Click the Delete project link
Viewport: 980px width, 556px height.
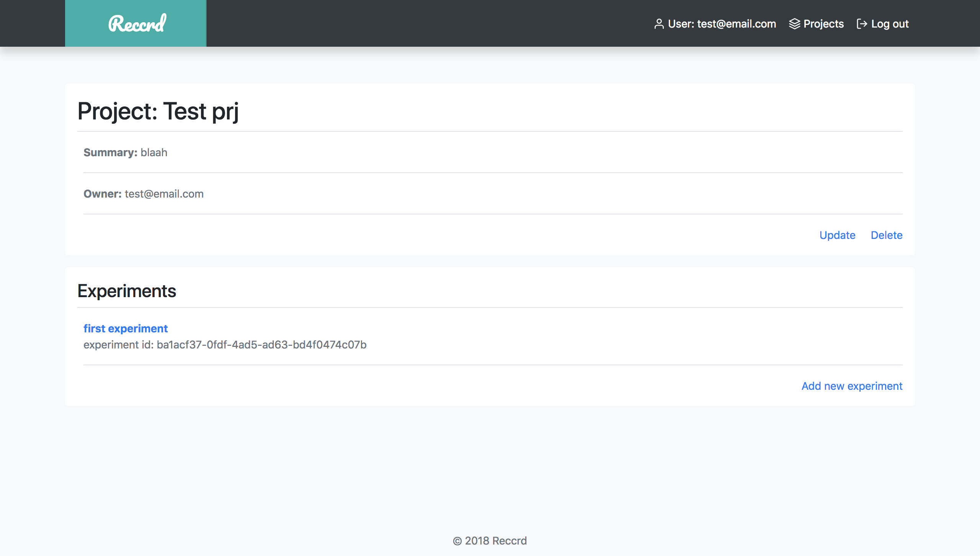click(886, 235)
